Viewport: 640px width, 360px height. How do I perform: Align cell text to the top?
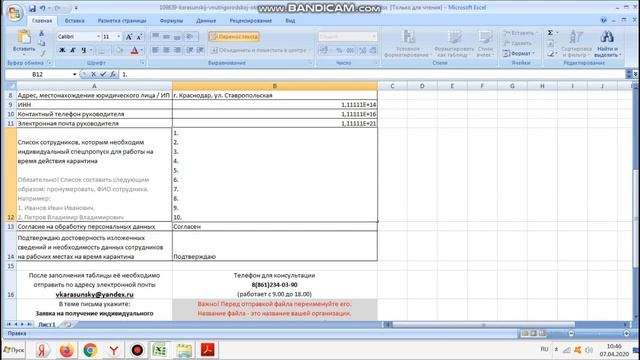click(156, 37)
